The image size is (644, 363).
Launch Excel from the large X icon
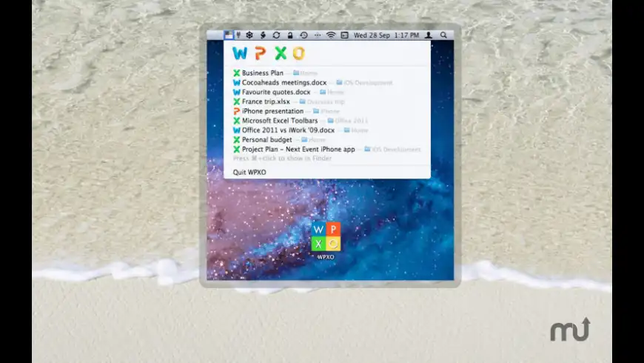click(281, 53)
